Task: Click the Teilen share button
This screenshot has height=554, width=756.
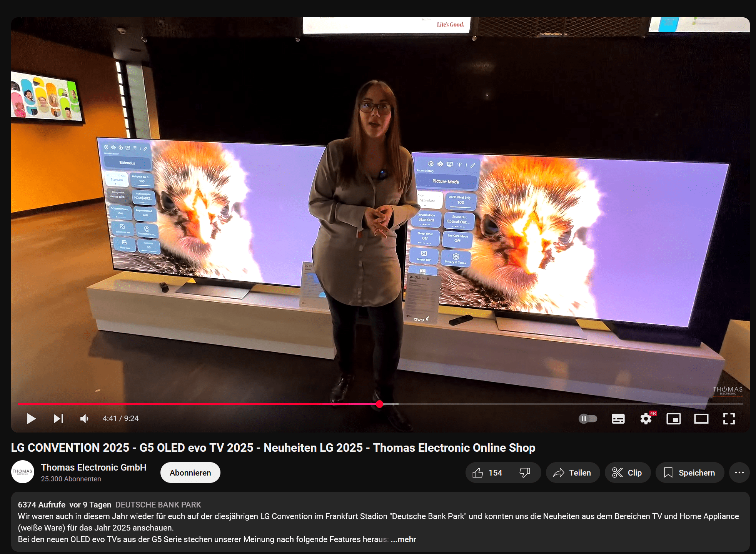Action: click(572, 472)
